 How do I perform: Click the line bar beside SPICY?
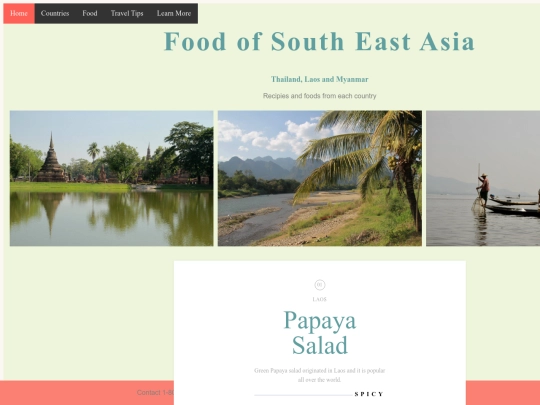[303, 395]
